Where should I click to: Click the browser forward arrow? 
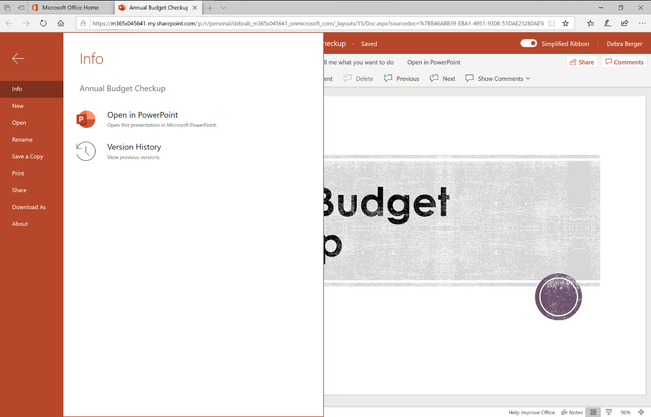[26, 23]
